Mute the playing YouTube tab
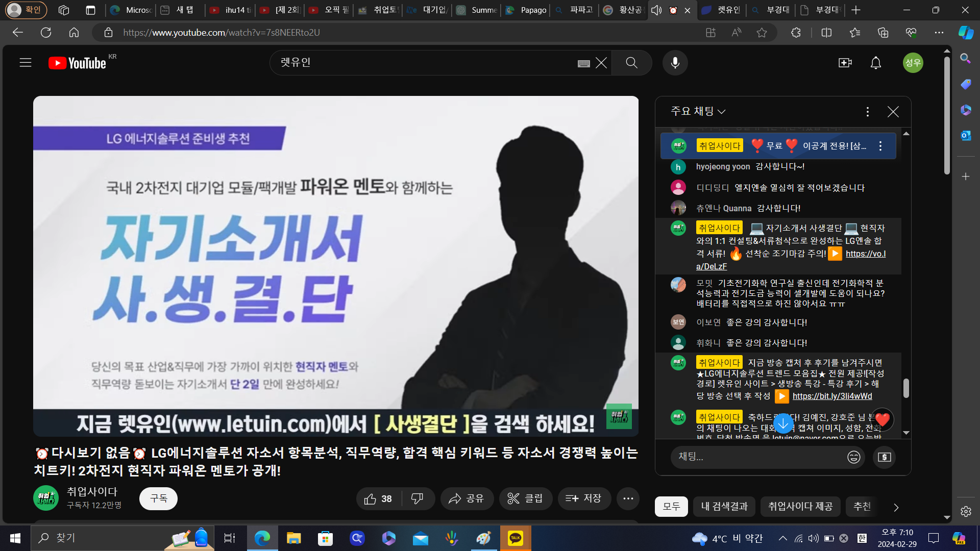The image size is (980, 551). point(656,10)
